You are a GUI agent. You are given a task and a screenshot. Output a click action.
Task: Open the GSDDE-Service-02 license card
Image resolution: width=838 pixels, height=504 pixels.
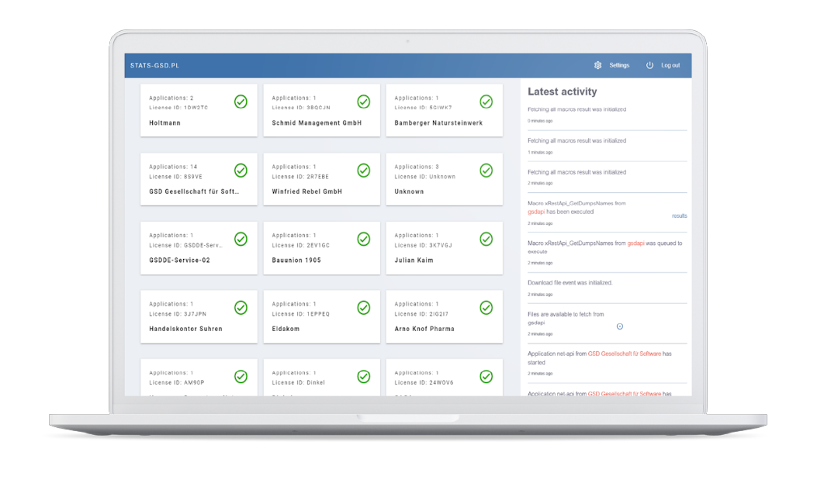199,248
